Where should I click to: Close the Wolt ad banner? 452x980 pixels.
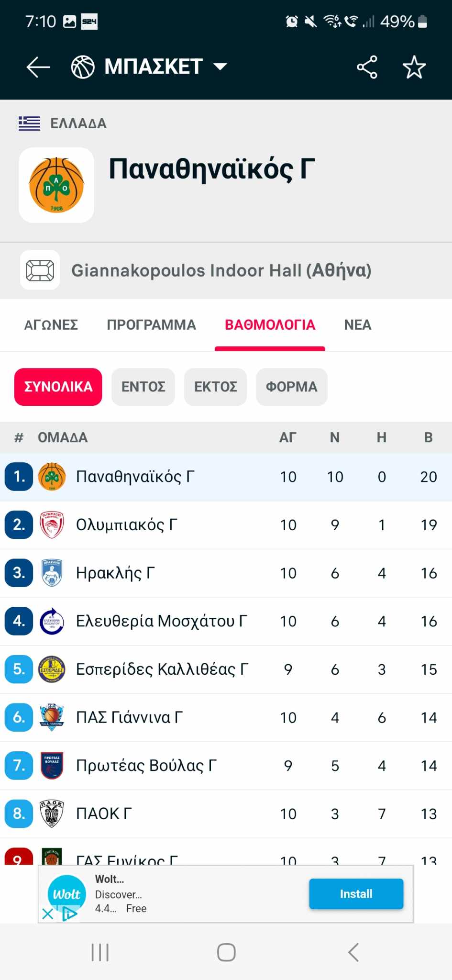point(48,913)
